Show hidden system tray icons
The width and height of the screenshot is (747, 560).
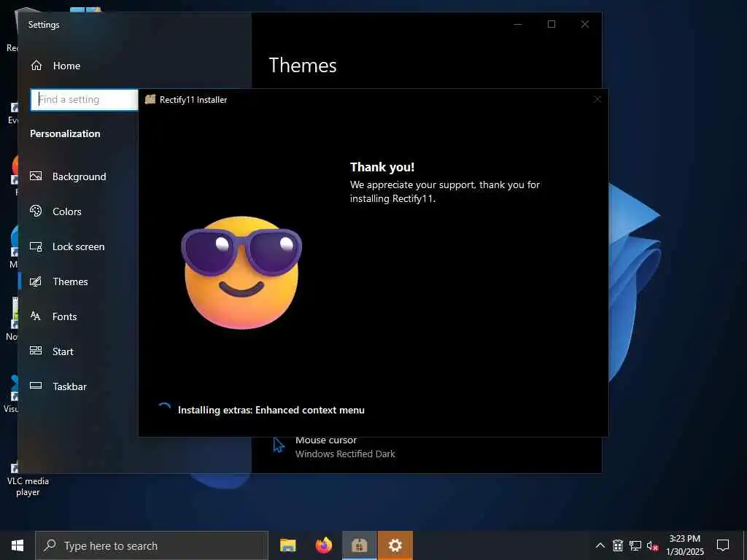click(600, 545)
